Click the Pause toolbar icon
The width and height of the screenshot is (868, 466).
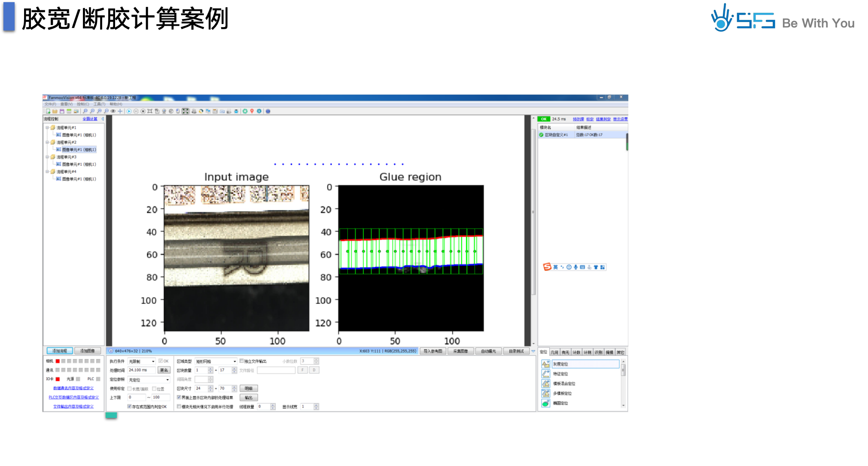click(136, 111)
